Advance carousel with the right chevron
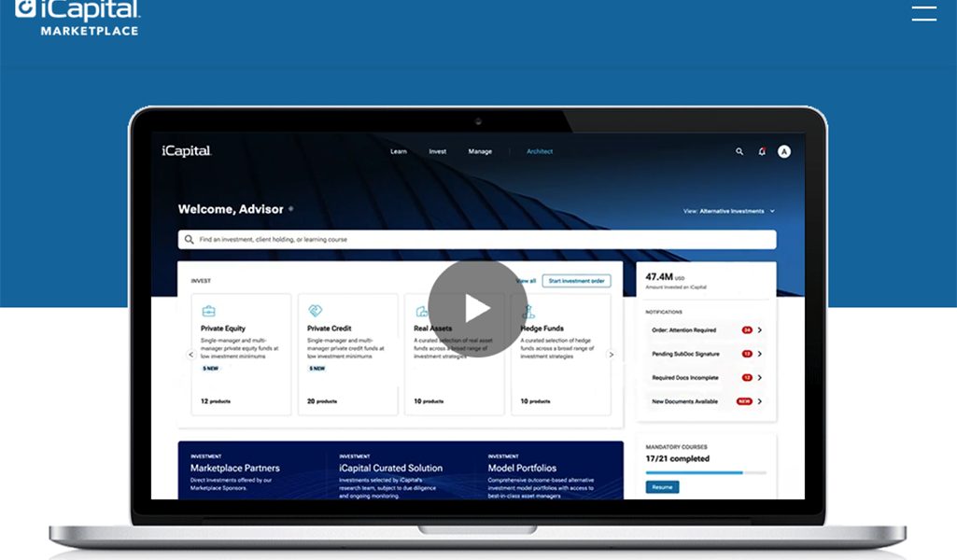The width and height of the screenshot is (957, 560). tap(612, 355)
